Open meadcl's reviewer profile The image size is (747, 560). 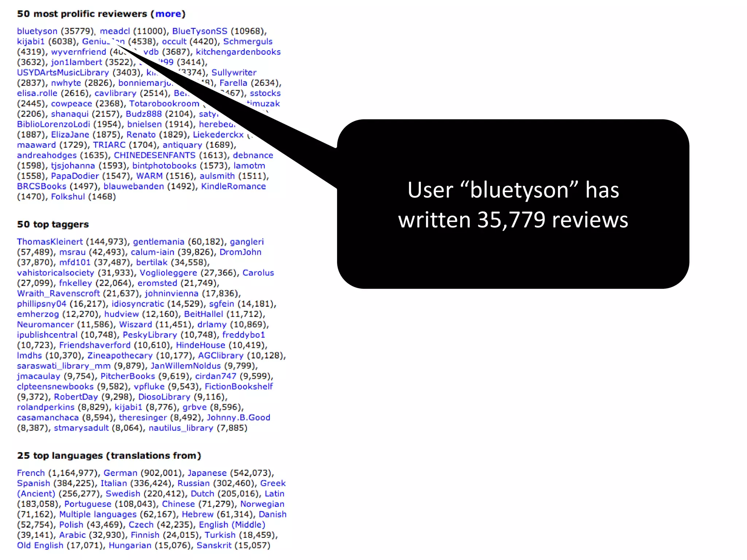click(x=115, y=31)
